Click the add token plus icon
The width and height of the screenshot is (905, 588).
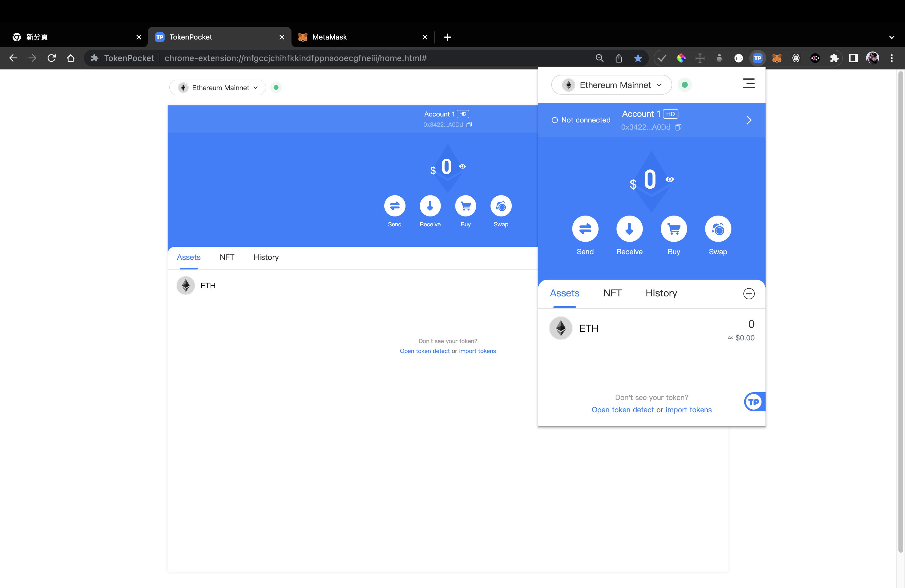749,294
